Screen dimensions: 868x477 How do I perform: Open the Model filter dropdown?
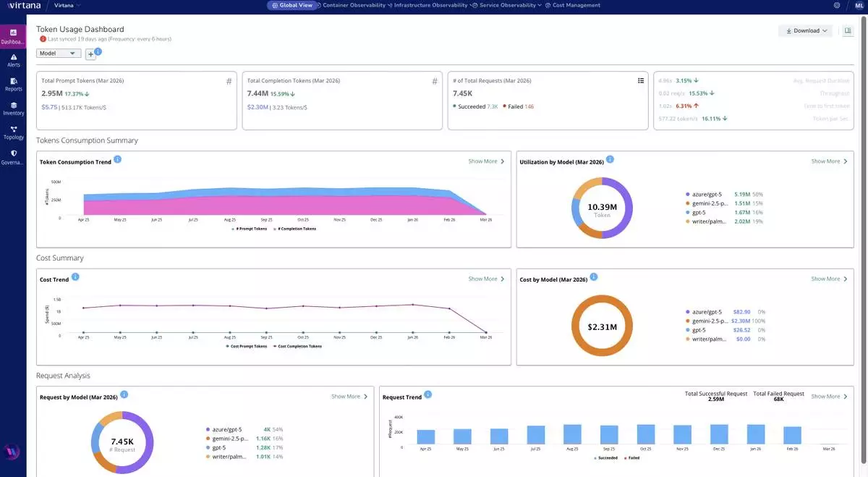[59, 53]
